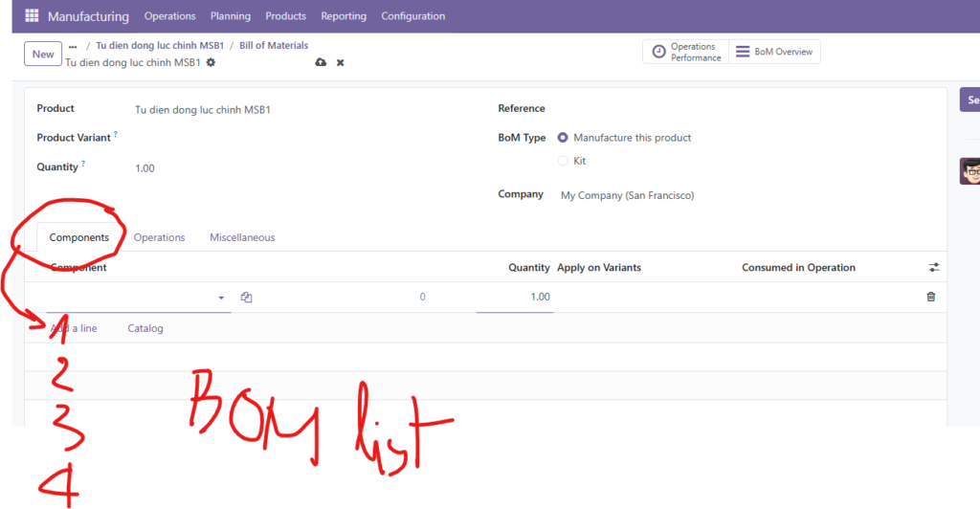
Task: Open column options adjust-settings icon
Action: pos(934,268)
